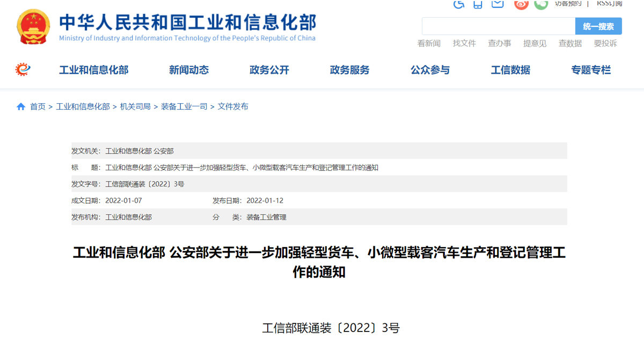
Task: Go to 首页 in the breadcrumb
Action: 38,106
